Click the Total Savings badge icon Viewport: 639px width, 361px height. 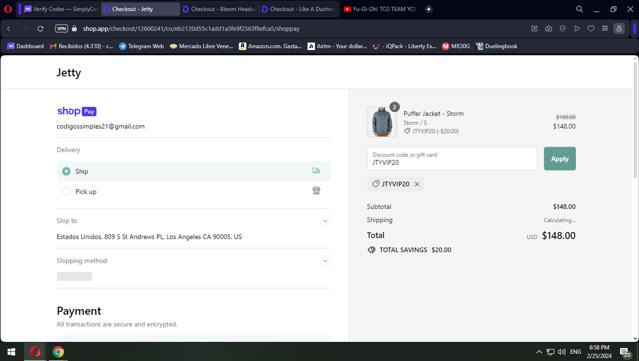click(x=371, y=250)
